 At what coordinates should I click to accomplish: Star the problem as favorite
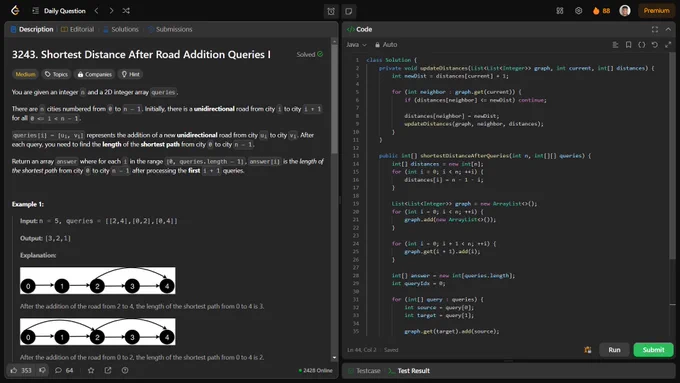click(91, 370)
